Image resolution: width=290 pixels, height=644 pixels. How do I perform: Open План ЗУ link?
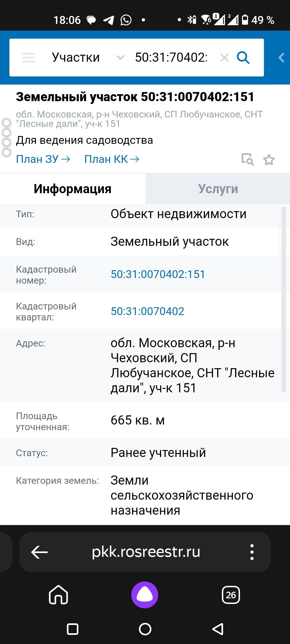tap(43, 159)
